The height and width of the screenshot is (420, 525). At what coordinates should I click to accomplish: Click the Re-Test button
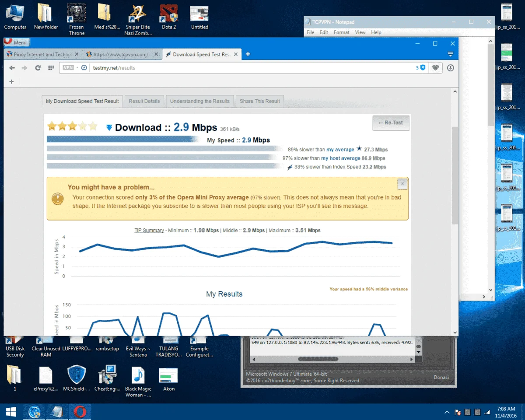coord(391,123)
